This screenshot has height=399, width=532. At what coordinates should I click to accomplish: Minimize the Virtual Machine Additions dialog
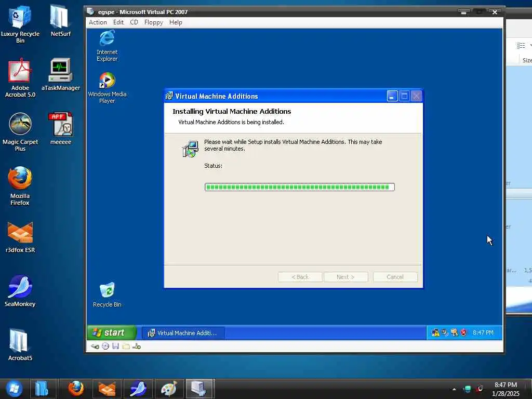pos(392,96)
